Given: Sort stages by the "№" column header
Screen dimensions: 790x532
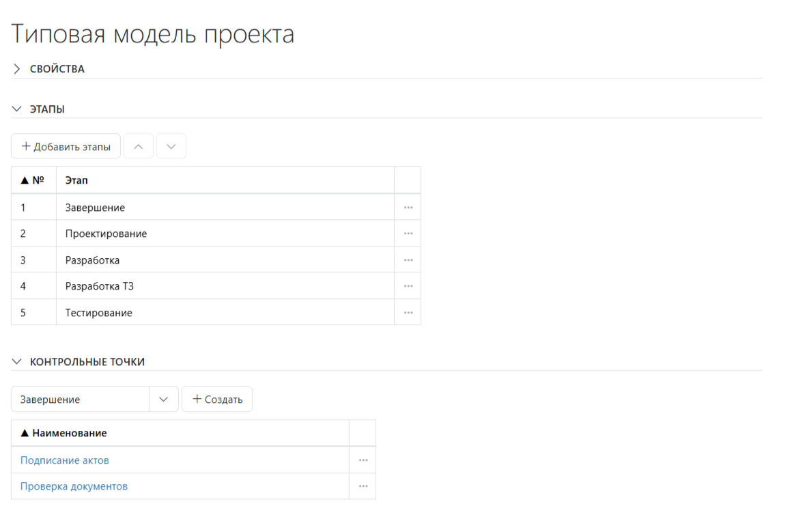Looking at the screenshot, I should point(33,180).
